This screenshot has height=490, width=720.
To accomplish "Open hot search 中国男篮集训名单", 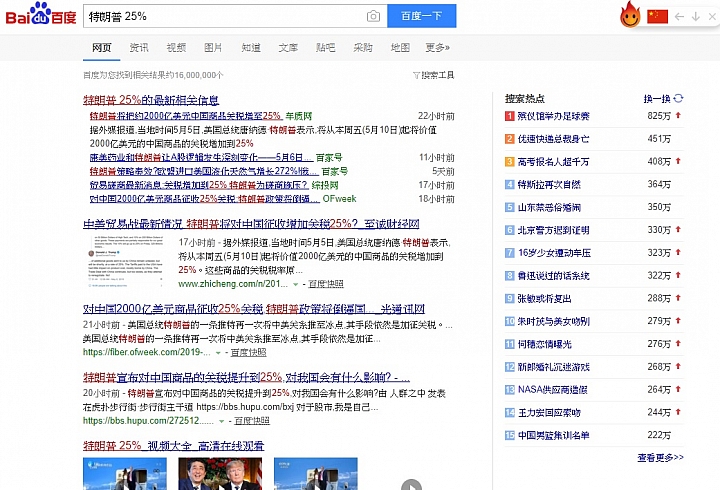I will pyautogui.click(x=553, y=435).
